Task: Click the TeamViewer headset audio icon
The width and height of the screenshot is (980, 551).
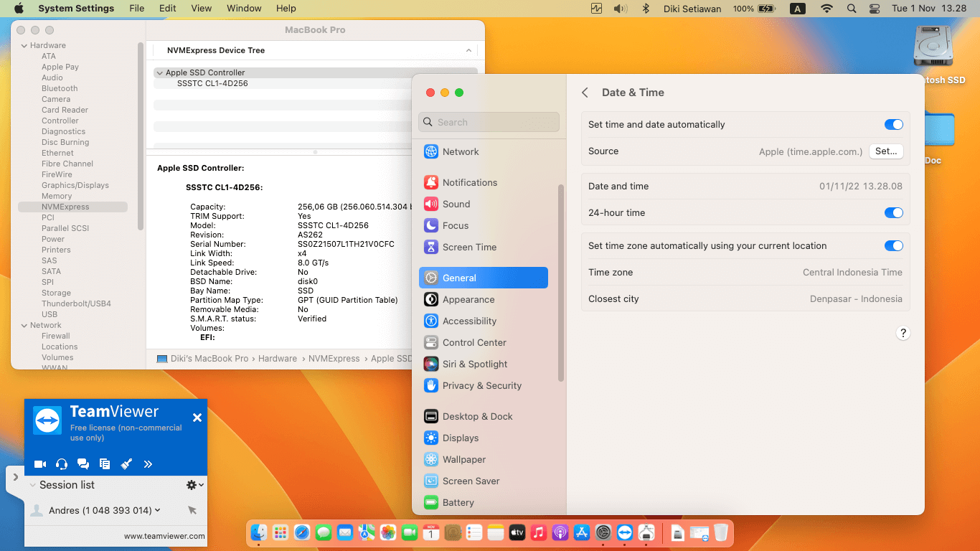Action: [62, 464]
